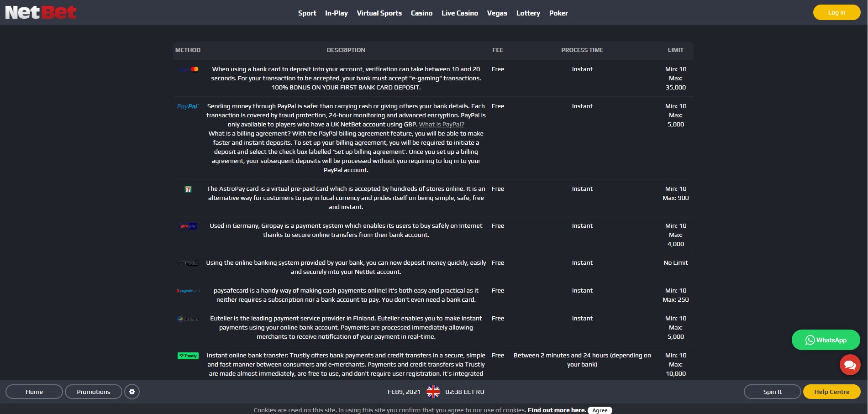This screenshot has width=868, height=414.
Task: Click the 'Max: 250' paysafecard limit
Action: [676, 300]
